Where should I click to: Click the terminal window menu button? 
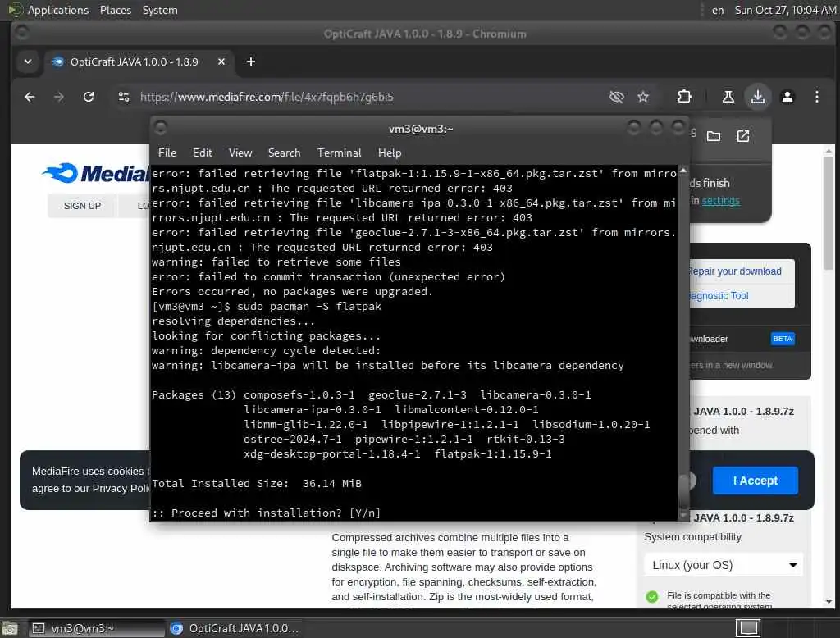click(160, 128)
